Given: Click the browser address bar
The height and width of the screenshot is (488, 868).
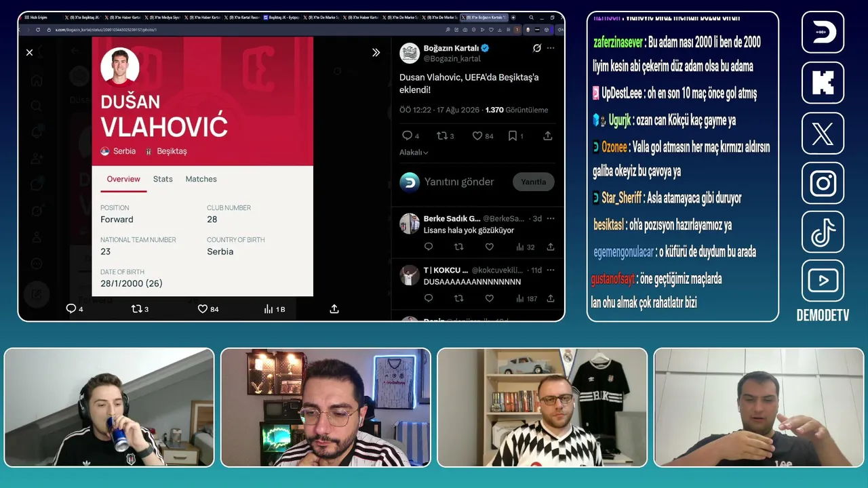Looking at the screenshot, I should (244, 30).
